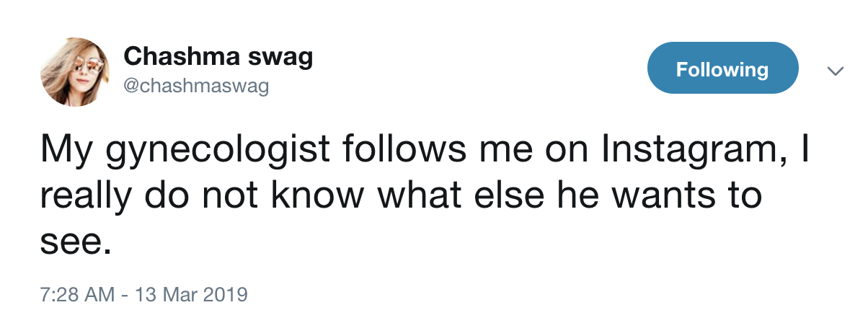Click the @chashmaswag handle
This screenshot has height=323, width=868.
pyautogui.click(x=196, y=87)
